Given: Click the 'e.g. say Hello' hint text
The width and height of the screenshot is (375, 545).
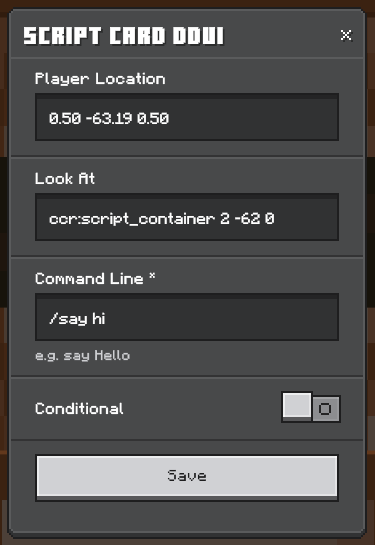Looking at the screenshot, I should tap(83, 356).
